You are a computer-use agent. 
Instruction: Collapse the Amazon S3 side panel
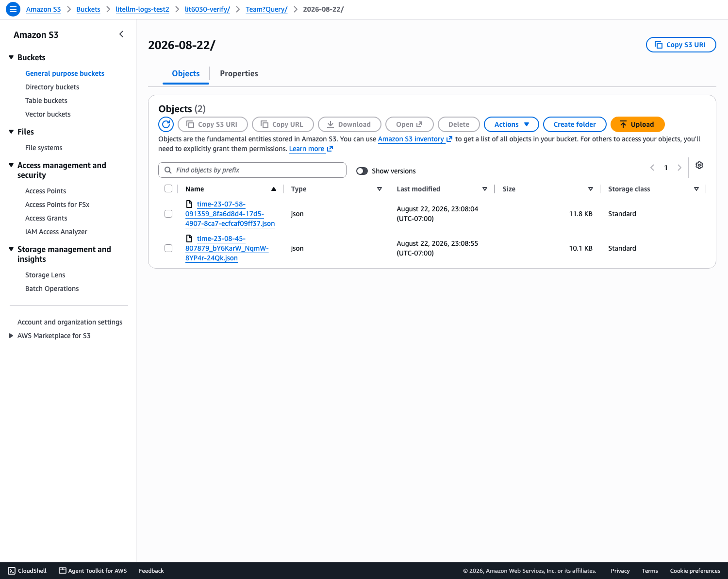coord(121,34)
